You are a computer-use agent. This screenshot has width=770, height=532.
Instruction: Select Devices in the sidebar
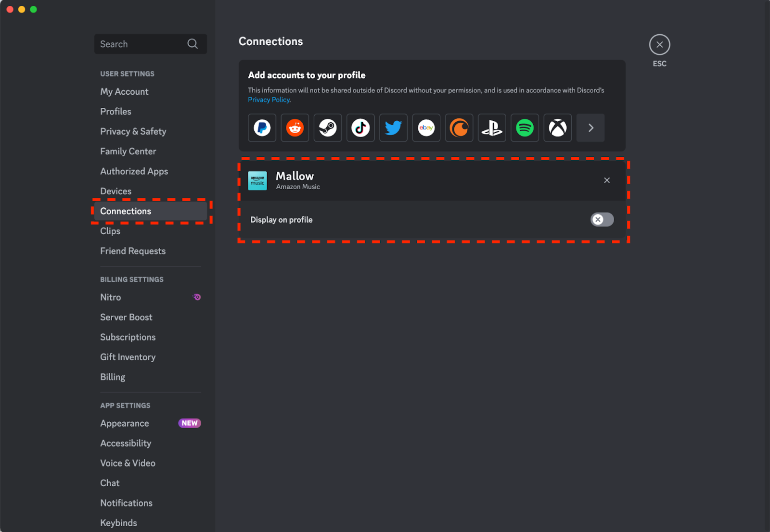pyautogui.click(x=151, y=191)
